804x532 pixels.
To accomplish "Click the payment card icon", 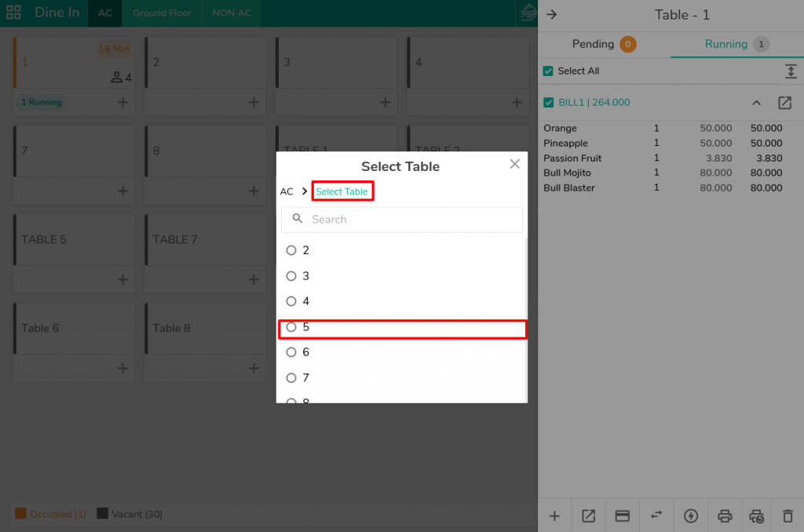I will pyautogui.click(x=622, y=516).
